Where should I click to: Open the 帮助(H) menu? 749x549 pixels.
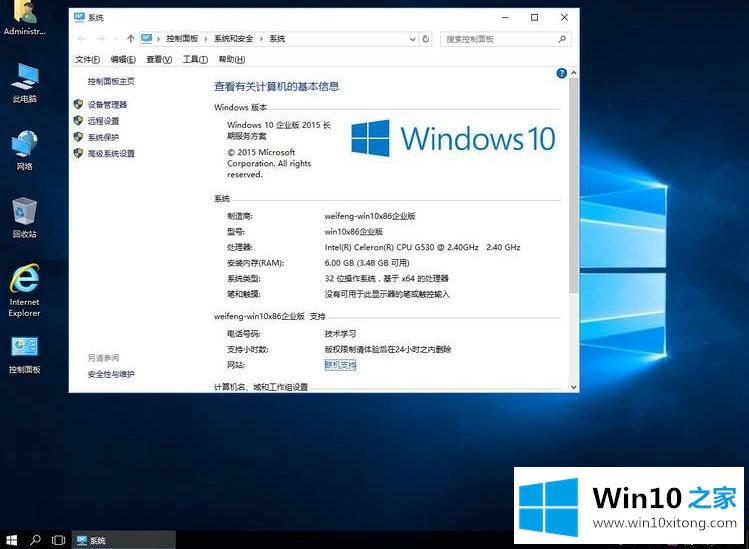point(232,59)
